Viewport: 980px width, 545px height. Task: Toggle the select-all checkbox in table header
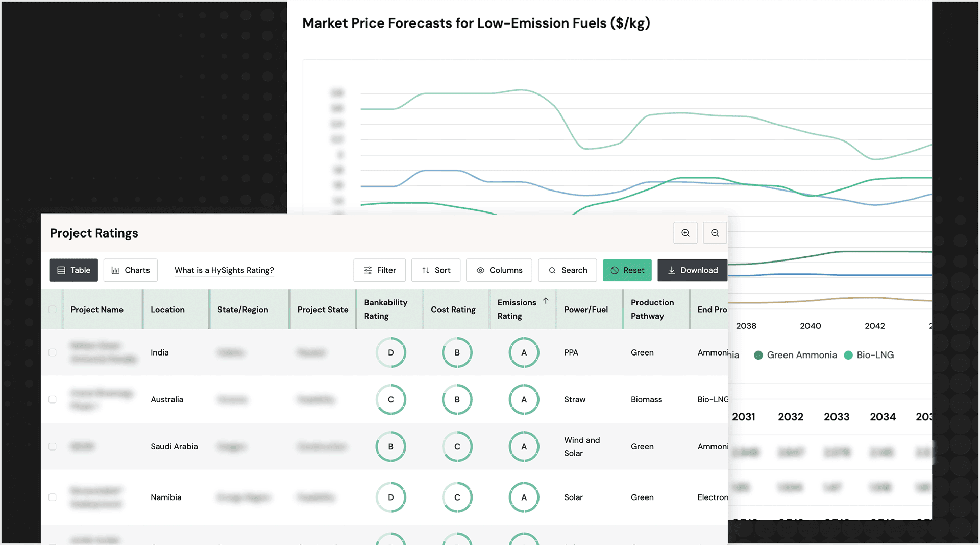click(53, 310)
